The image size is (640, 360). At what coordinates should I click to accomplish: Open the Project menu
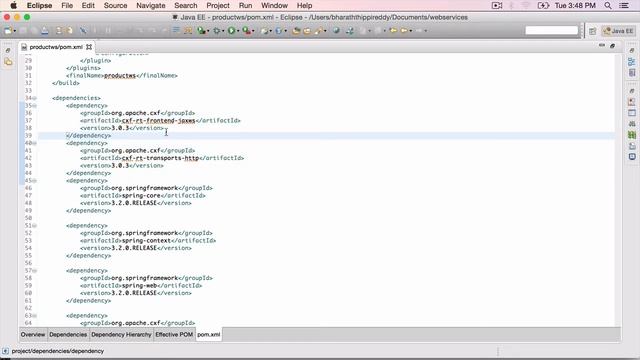[x=218, y=6]
